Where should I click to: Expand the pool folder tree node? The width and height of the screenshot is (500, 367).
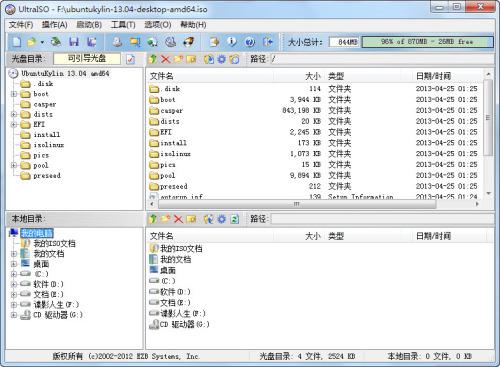(14, 165)
